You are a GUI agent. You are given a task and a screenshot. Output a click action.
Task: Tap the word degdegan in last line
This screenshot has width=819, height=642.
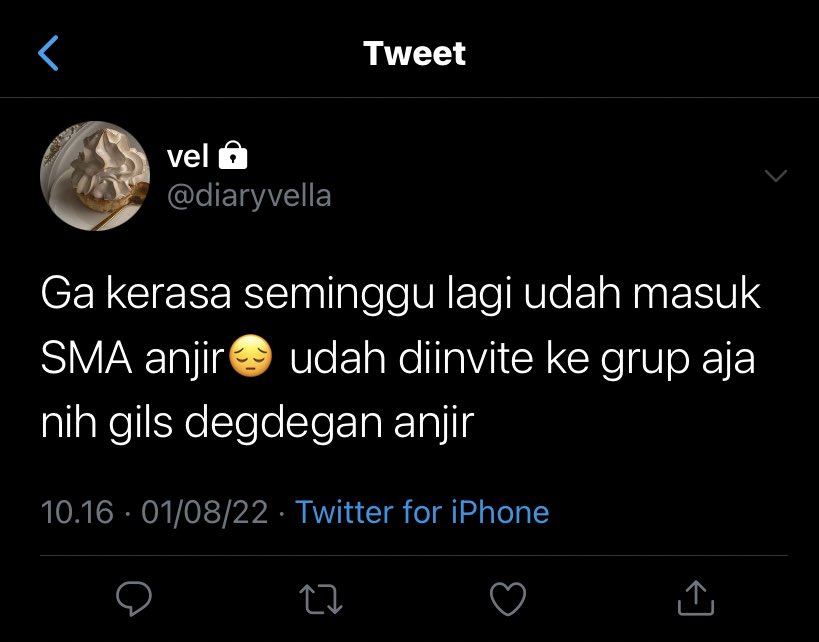(x=283, y=424)
